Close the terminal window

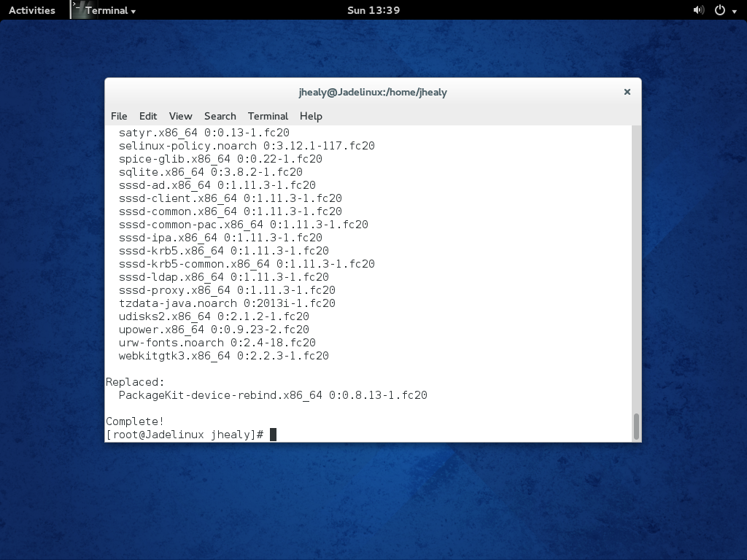tap(627, 92)
